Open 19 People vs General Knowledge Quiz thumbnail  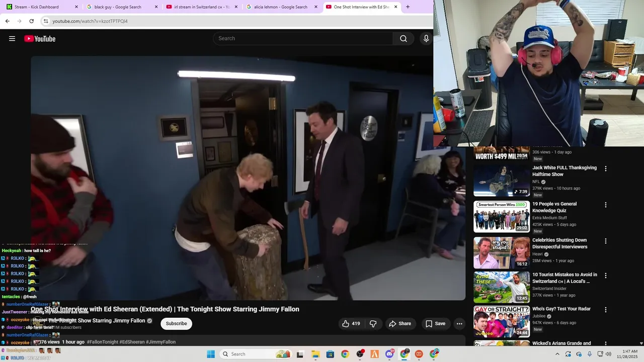point(502,217)
